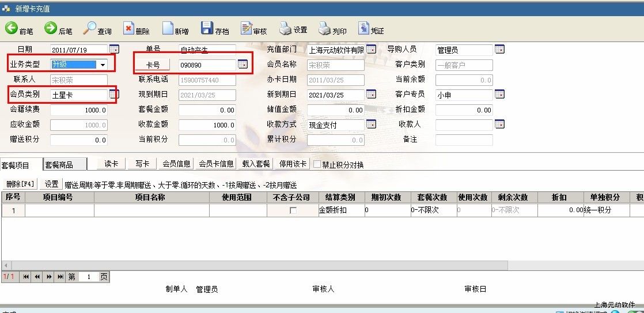Viewport: 644px width, 313px height.
Task: Click the 后笔 next record icon
Action: point(51,28)
